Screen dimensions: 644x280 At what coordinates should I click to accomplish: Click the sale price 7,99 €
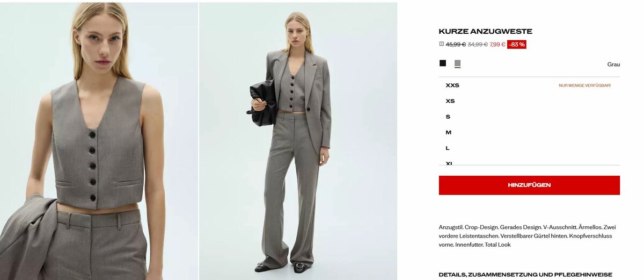coord(497,45)
